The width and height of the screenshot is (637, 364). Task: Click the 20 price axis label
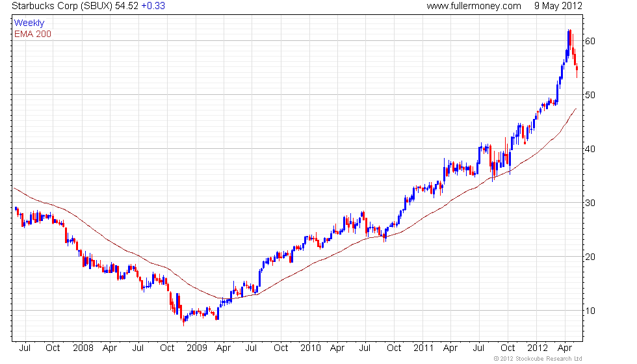click(590, 257)
